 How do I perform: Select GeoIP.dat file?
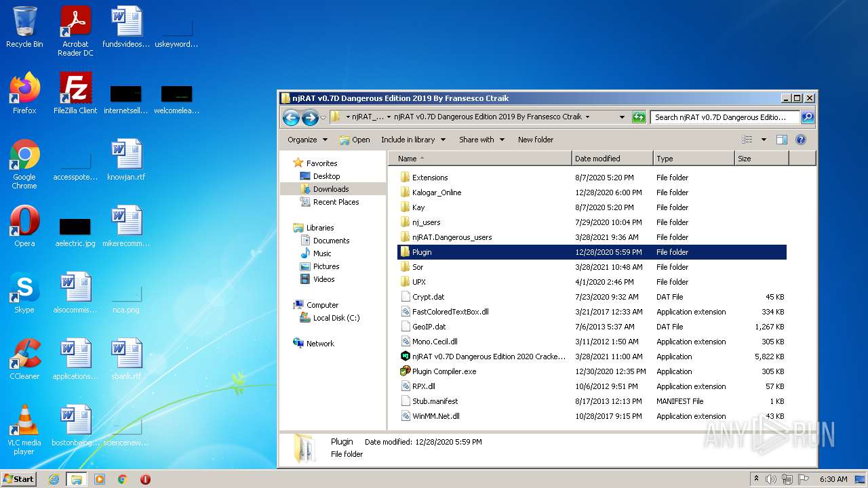423,327
